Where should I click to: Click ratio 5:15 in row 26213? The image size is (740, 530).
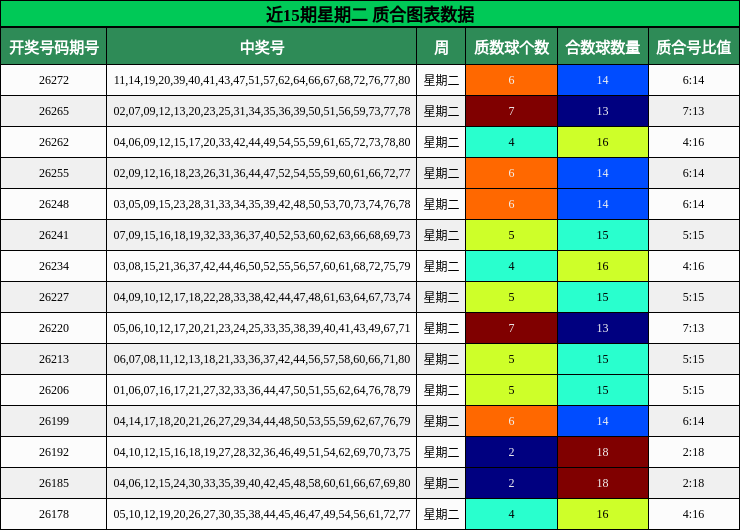coord(693,359)
